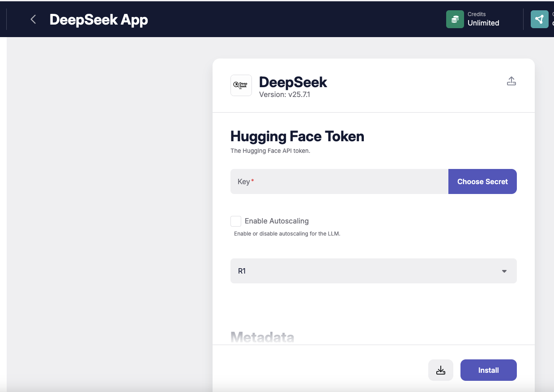
Task: Click the download icon beside Install
Action: (440, 370)
